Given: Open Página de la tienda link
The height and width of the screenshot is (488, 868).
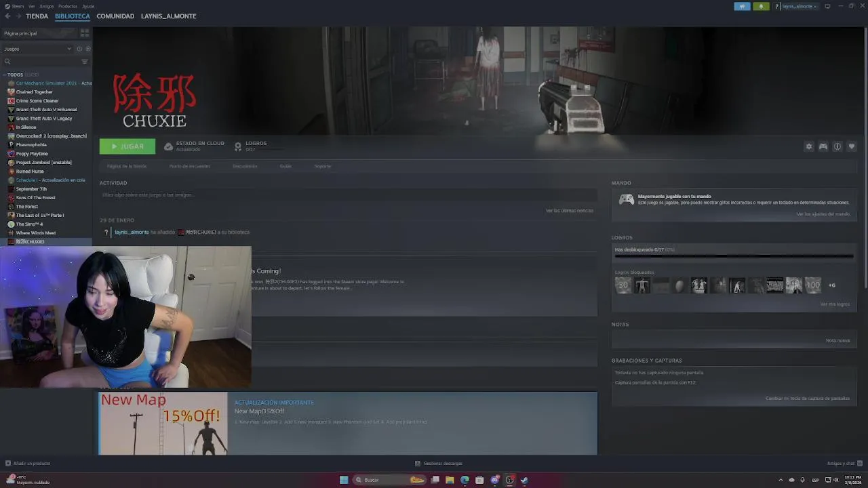Looking at the screenshot, I should point(127,166).
